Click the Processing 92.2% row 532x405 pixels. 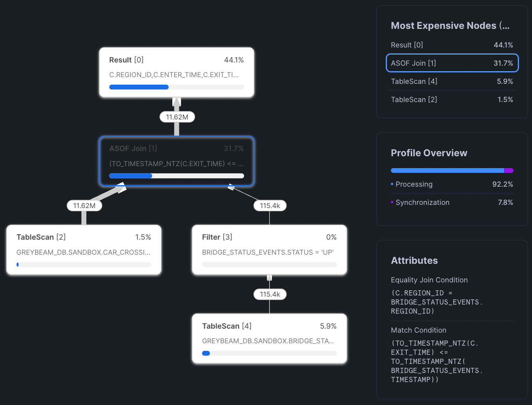[x=452, y=184]
